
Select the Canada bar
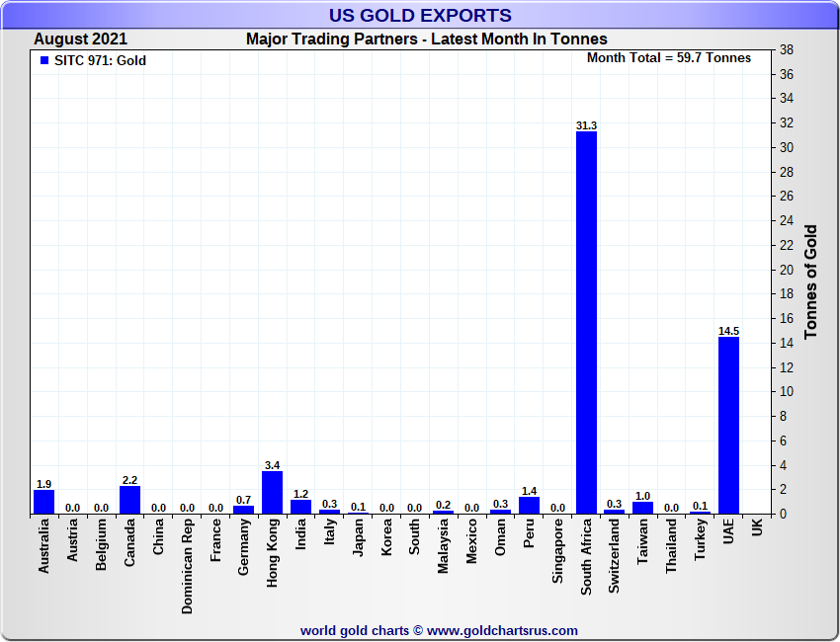pos(129,500)
